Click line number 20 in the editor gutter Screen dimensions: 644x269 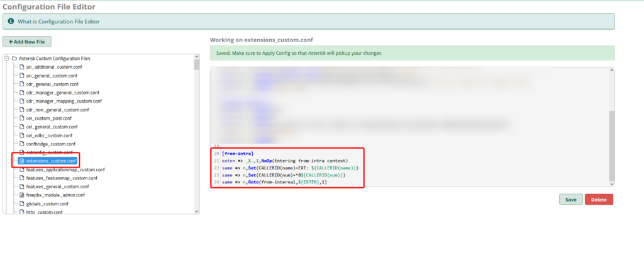click(216, 154)
